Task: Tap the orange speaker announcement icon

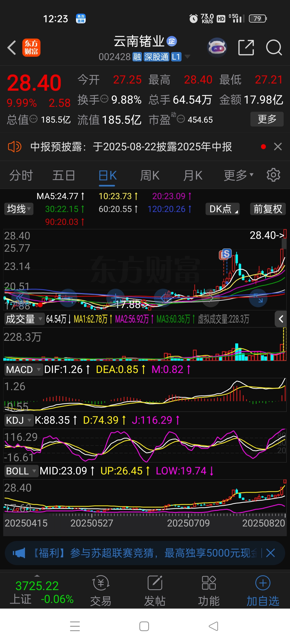Action: click(x=15, y=147)
